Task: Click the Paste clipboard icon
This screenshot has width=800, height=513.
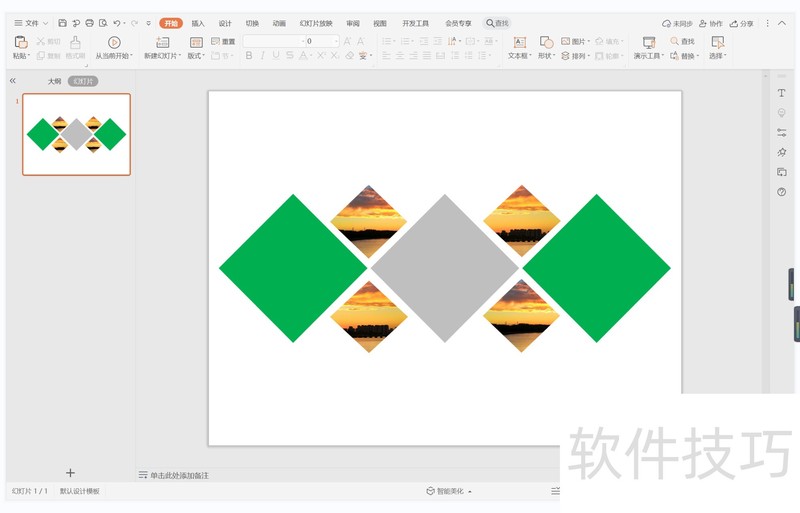Action: coord(20,43)
